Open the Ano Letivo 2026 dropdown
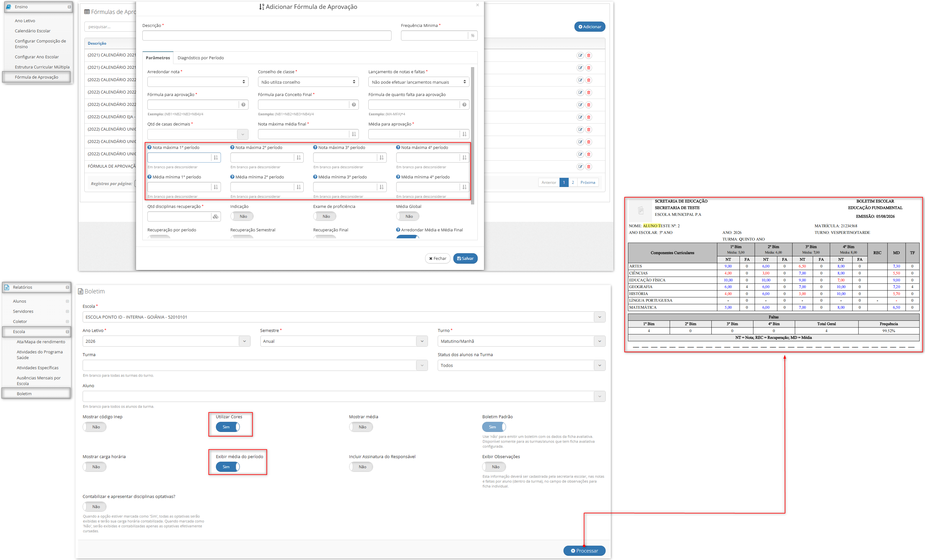Viewport: 925px width, 560px height. coord(166,341)
